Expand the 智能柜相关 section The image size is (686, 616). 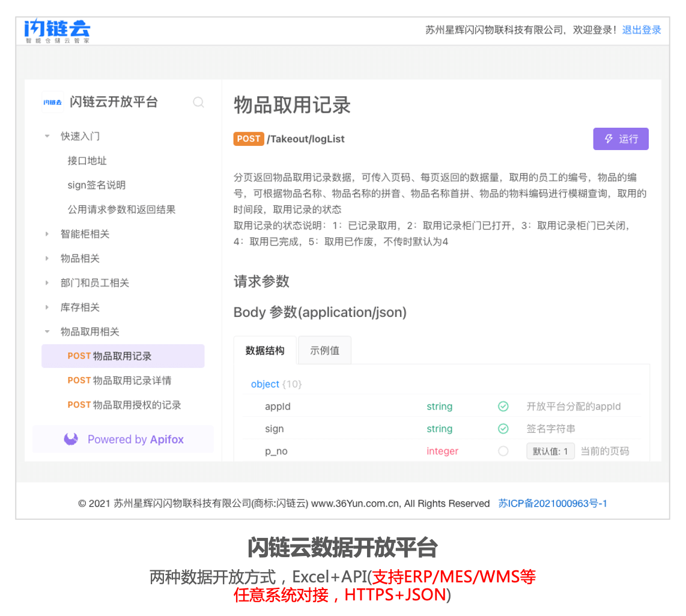pyautogui.click(x=47, y=234)
